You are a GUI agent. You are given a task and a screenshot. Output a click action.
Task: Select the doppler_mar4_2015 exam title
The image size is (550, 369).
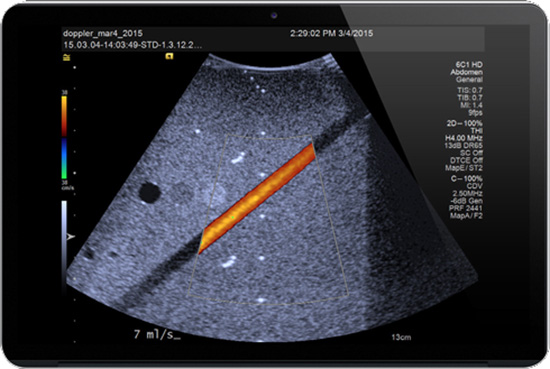103,34
